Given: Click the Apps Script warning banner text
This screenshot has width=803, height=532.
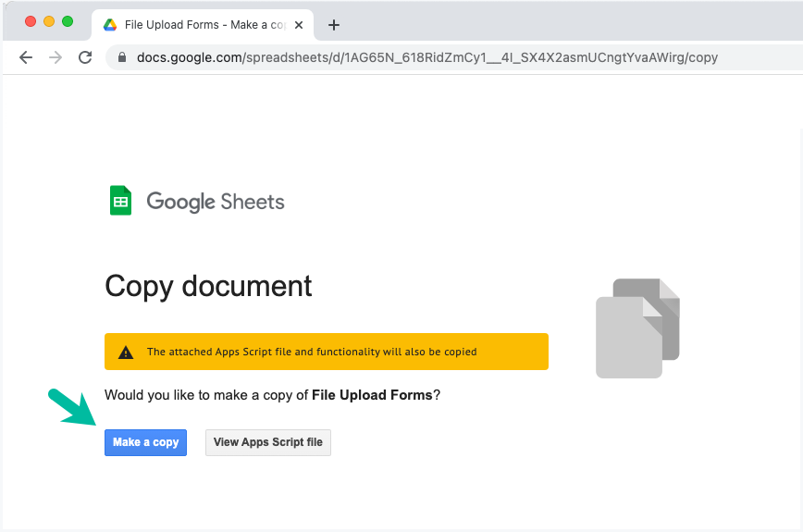Looking at the screenshot, I should click(312, 352).
